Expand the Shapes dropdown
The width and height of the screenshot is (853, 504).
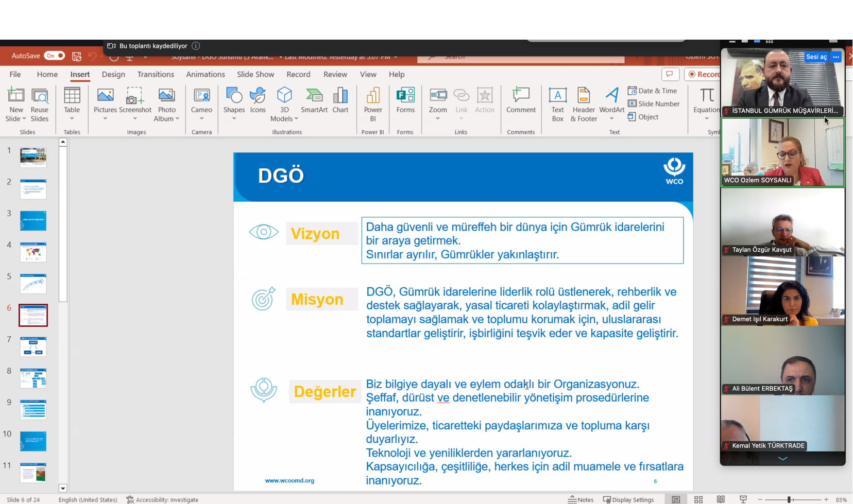coord(234,119)
